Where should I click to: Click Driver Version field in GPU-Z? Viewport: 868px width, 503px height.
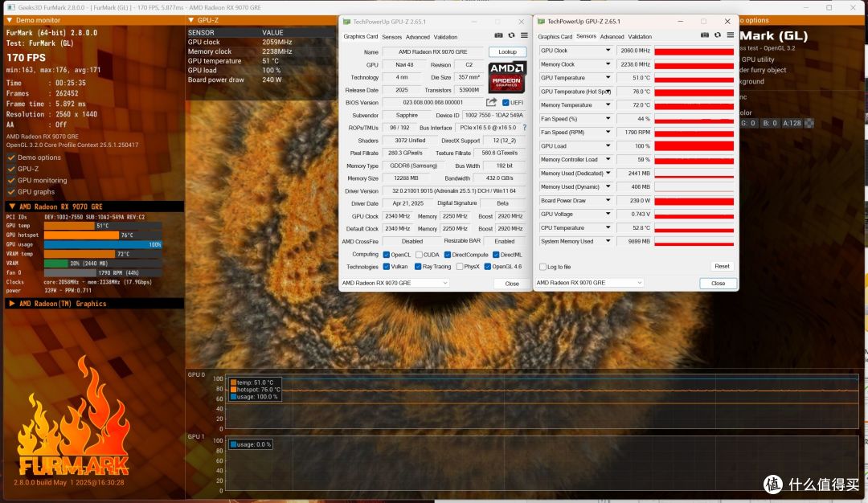pyautogui.click(x=453, y=191)
